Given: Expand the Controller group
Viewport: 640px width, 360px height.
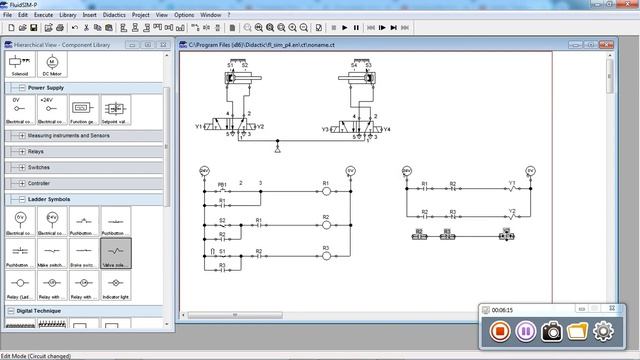Looking at the screenshot, I should point(22,183).
